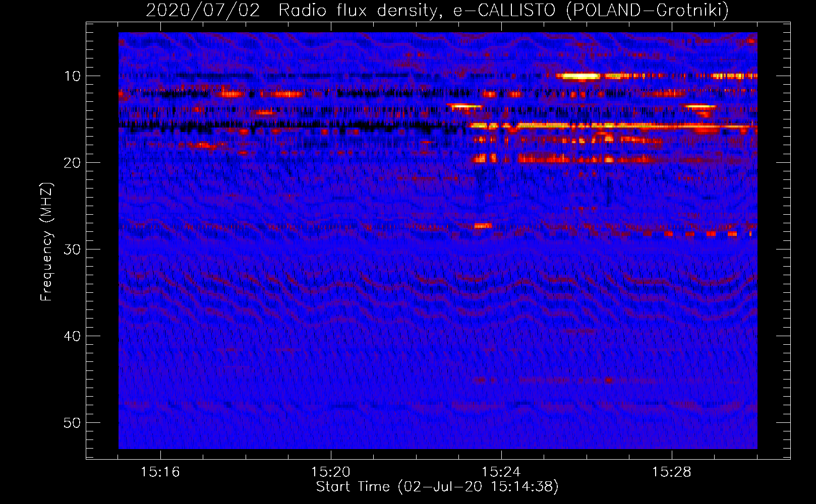The width and height of the screenshot is (816, 504).
Task: Click the 40 MHz frequency tick label
Action: (72, 336)
